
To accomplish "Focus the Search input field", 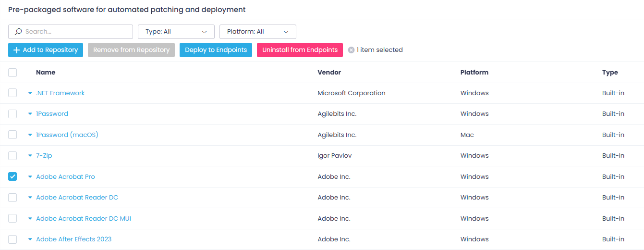I will (71, 32).
